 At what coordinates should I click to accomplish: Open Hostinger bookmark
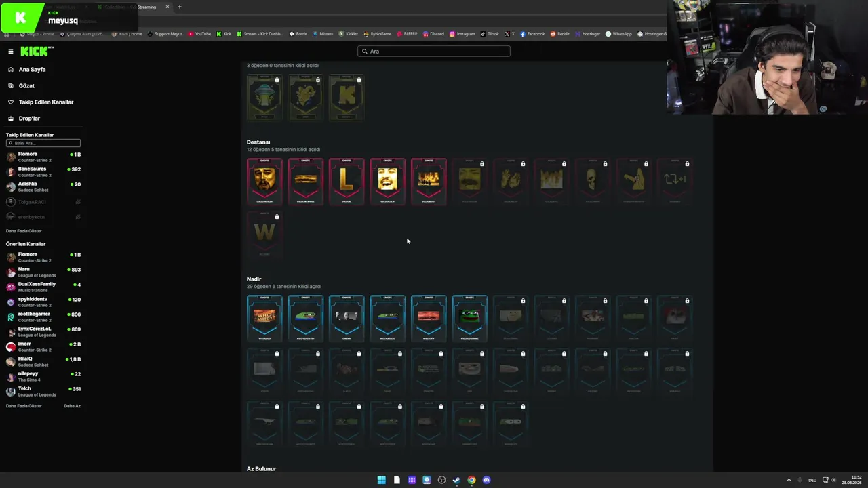coord(587,34)
